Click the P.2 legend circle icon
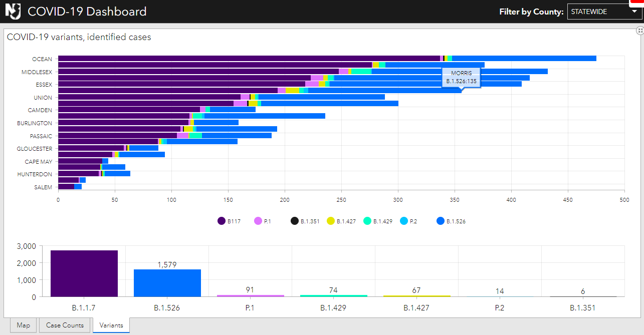 click(404, 221)
